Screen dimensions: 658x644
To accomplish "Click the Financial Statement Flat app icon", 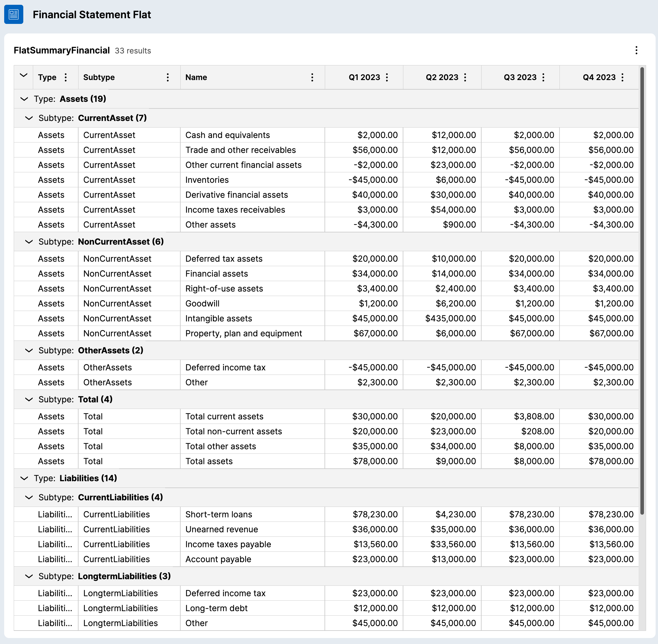I will 13,15.
